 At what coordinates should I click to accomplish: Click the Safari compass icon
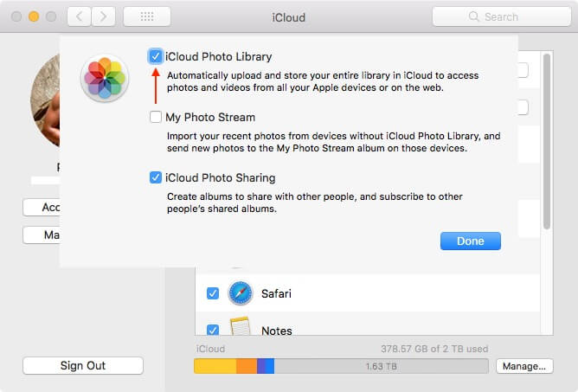pos(241,293)
